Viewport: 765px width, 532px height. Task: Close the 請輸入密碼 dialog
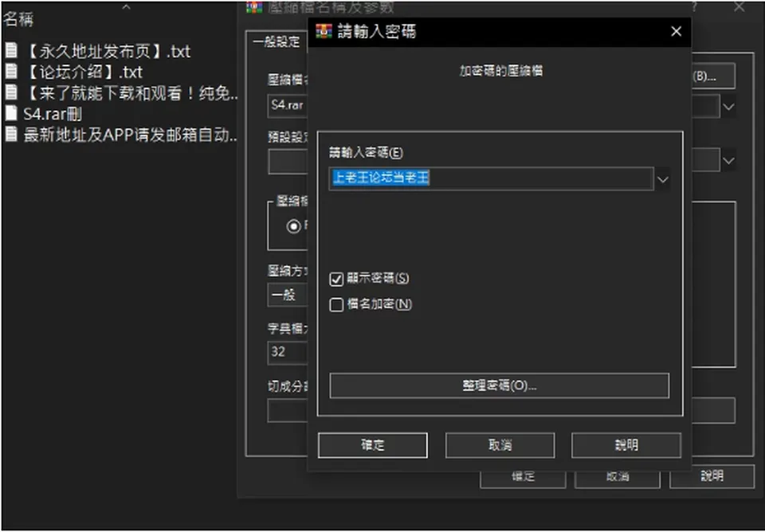(x=676, y=31)
